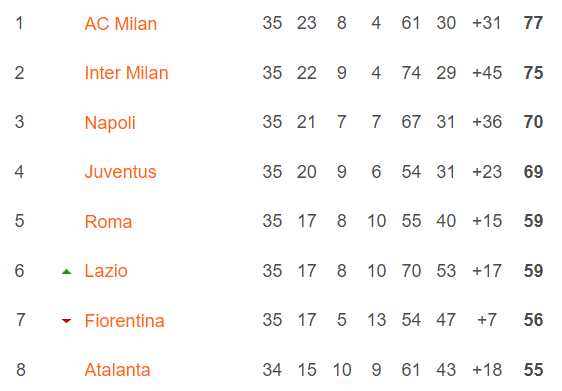Open the Napoli team link
562x391 pixels.
tap(110, 123)
